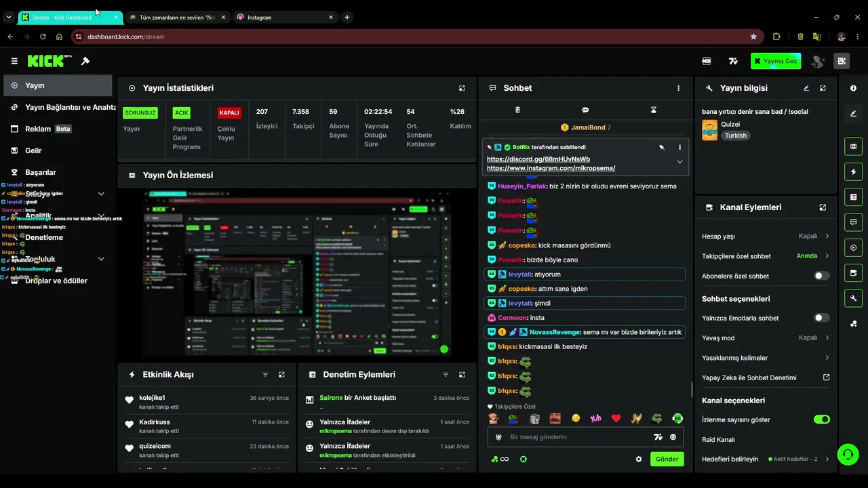Click the speech bubble icon in Sohbet toolbar
The height and width of the screenshot is (488, 868).
585,110
